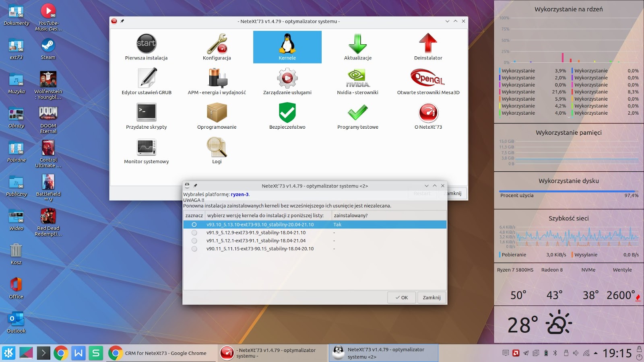The height and width of the screenshot is (362, 644).
Task: Select radio for kernel v91.1_5.12.1
Action: pos(194,241)
